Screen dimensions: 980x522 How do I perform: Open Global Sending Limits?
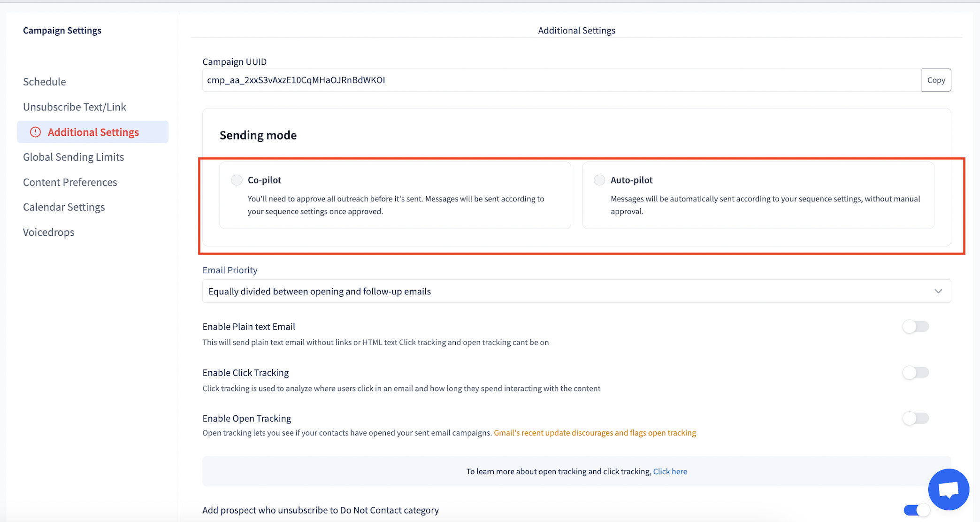pos(74,157)
